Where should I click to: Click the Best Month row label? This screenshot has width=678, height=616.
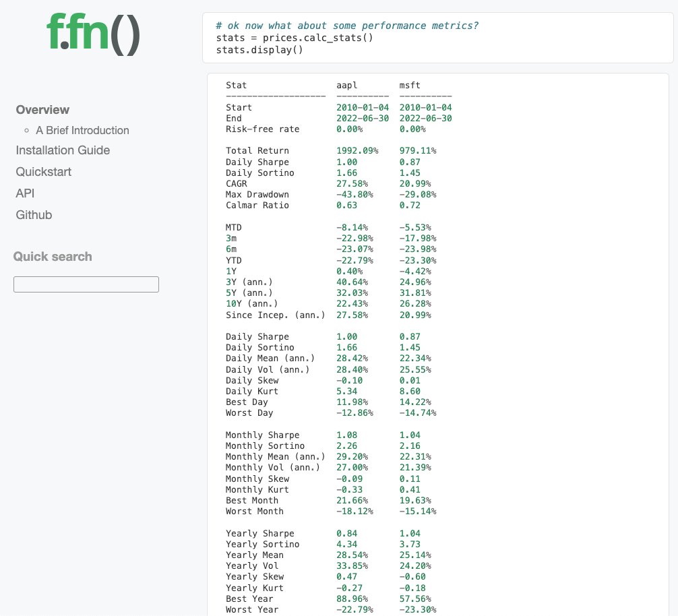pyautogui.click(x=251, y=500)
